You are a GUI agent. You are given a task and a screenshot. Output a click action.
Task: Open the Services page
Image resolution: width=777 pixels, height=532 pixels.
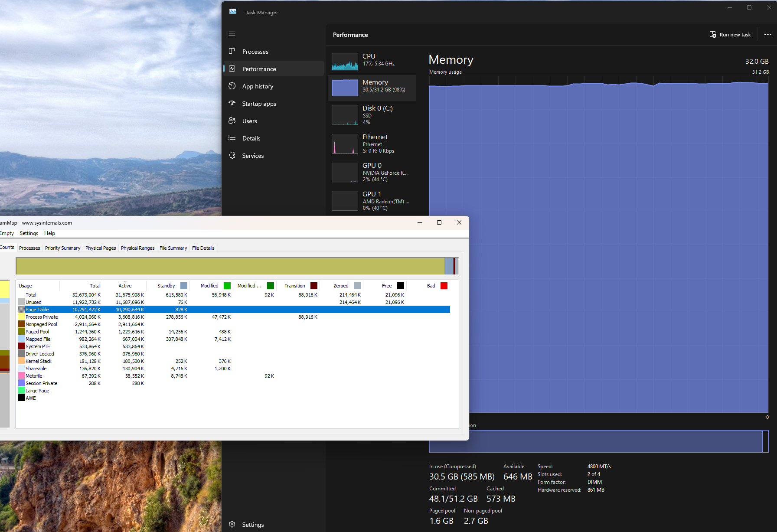pos(274,155)
